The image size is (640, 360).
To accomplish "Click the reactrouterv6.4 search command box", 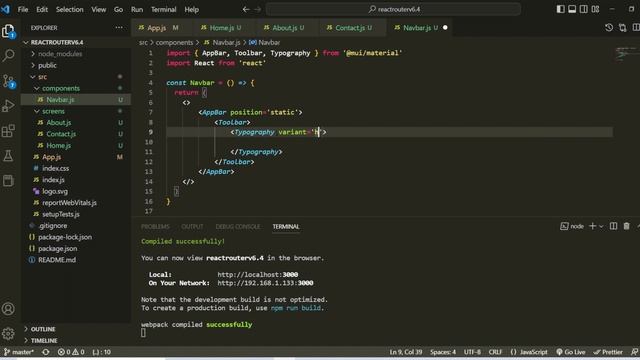I will pyautogui.click(x=393, y=9).
